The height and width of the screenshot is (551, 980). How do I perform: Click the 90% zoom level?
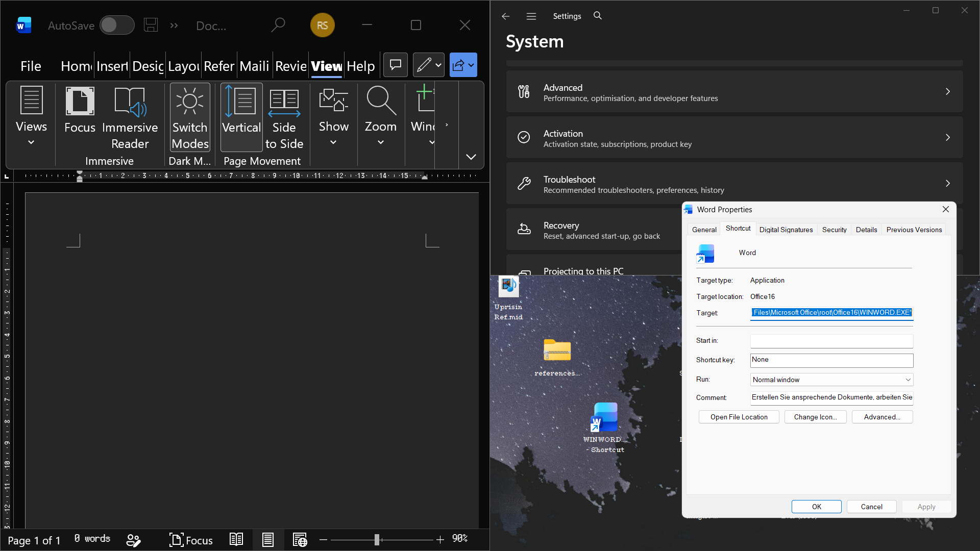460,539
